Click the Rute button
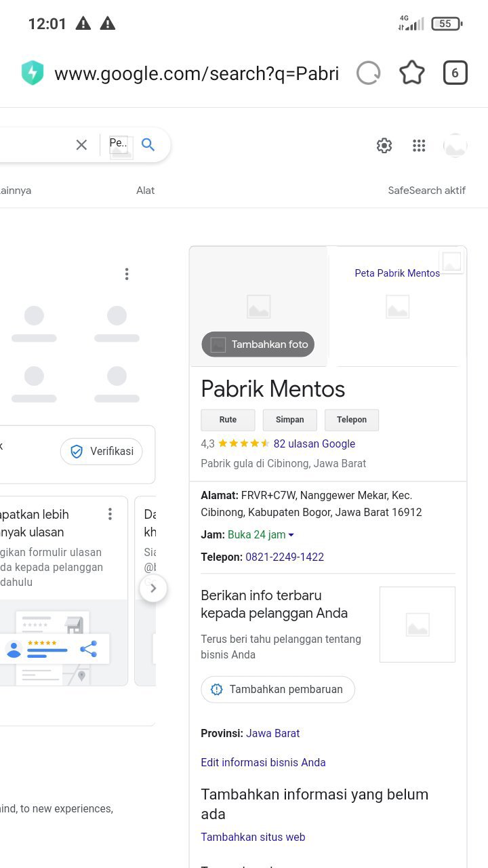 point(228,420)
